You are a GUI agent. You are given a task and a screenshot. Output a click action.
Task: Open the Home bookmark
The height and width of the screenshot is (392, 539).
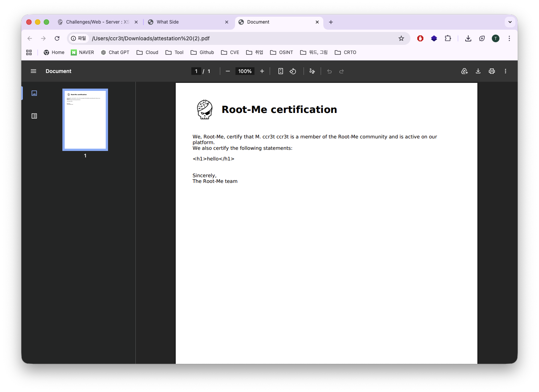(54, 52)
